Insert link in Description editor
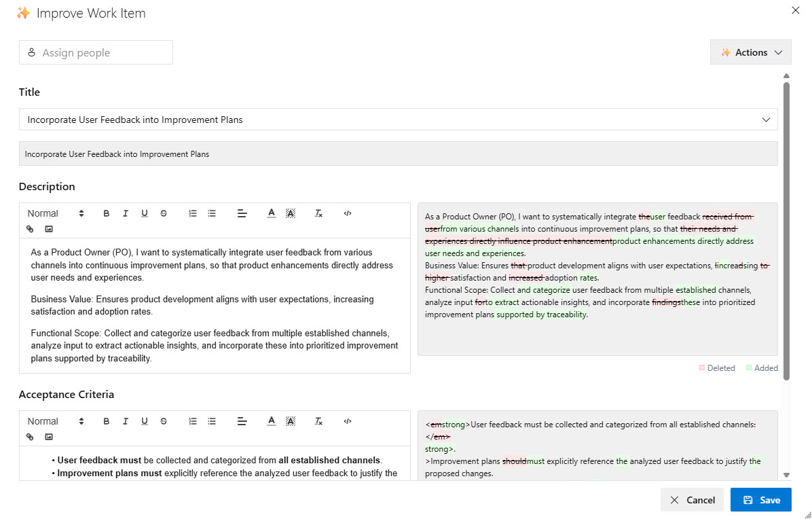Viewport: 812px width, 519px height. pyautogui.click(x=30, y=229)
